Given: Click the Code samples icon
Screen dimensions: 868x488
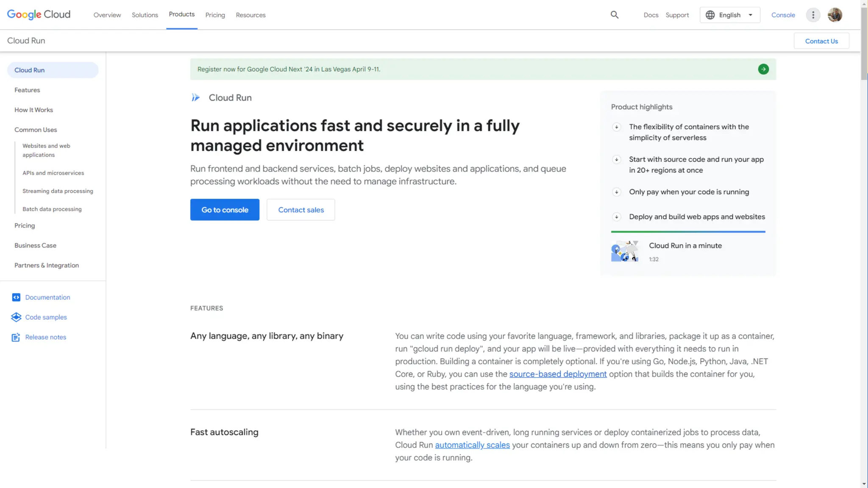Looking at the screenshot, I should pyautogui.click(x=16, y=317).
